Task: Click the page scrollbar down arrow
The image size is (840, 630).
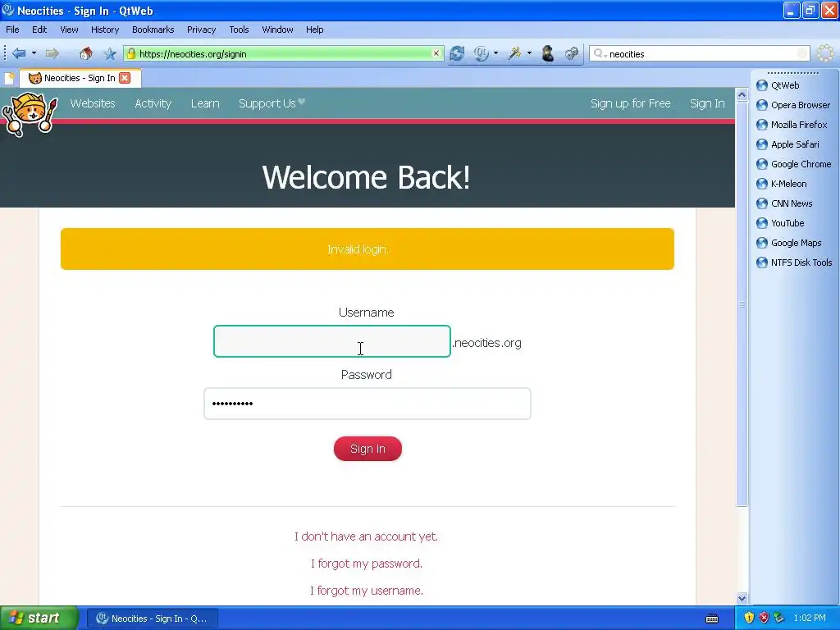Action: [x=742, y=598]
